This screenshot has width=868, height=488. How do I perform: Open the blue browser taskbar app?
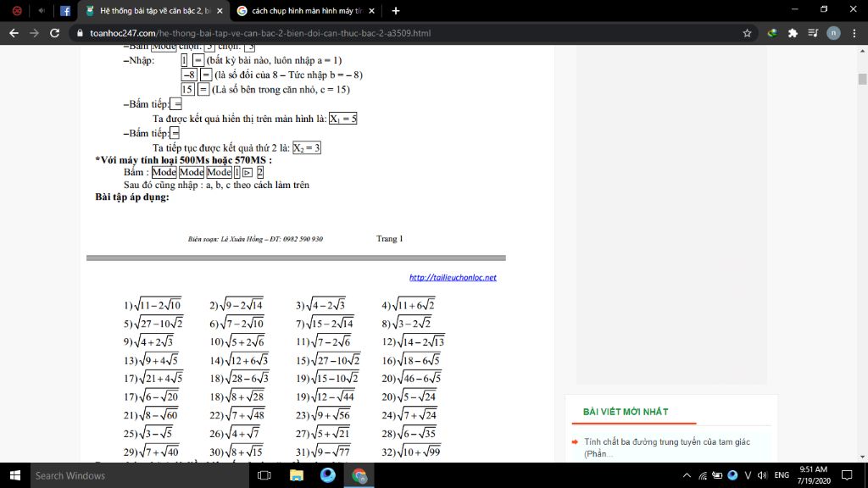(328, 475)
